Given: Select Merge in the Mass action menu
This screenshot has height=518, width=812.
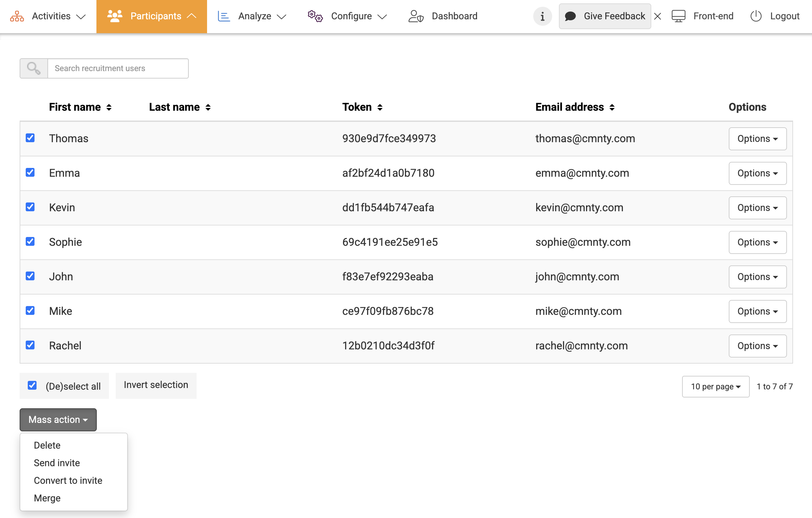Looking at the screenshot, I should click(x=47, y=498).
